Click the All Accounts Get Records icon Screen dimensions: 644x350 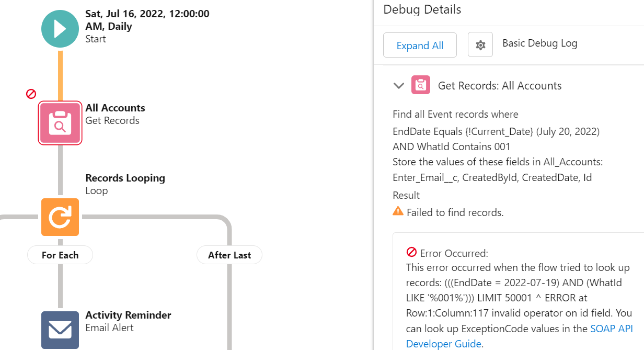click(x=60, y=122)
